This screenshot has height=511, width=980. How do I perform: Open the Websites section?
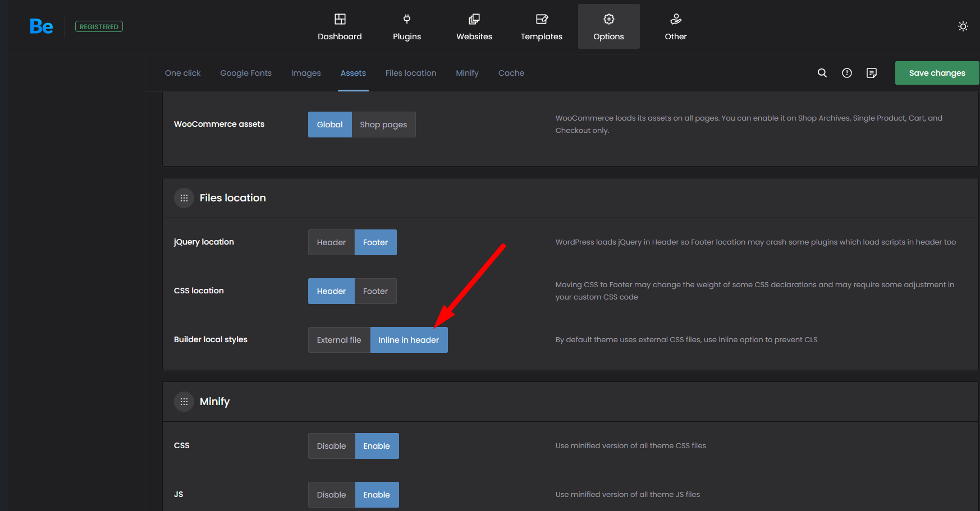coord(474,27)
